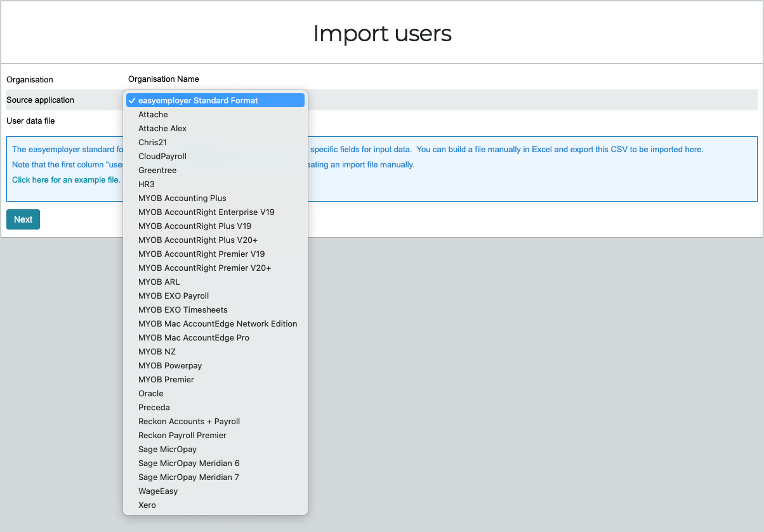Select MYOB Premier option
This screenshot has width=764, height=532.
[x=215, y=379]
